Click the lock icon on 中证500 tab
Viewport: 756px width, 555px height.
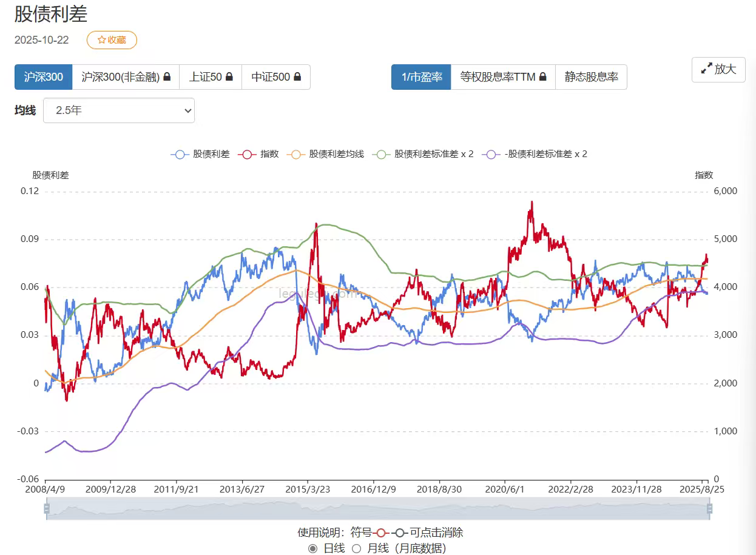(297, 77)
